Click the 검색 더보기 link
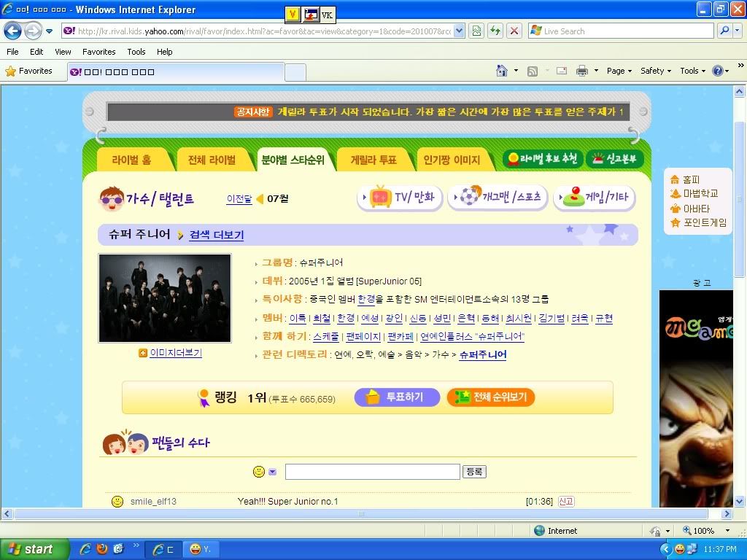747x560 pixels. 217,236
